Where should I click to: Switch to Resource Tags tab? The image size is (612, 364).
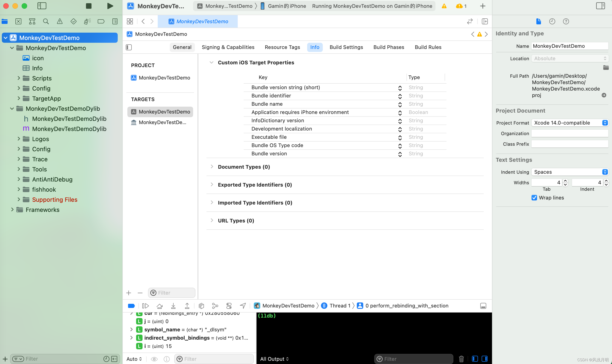pos(282,47)
